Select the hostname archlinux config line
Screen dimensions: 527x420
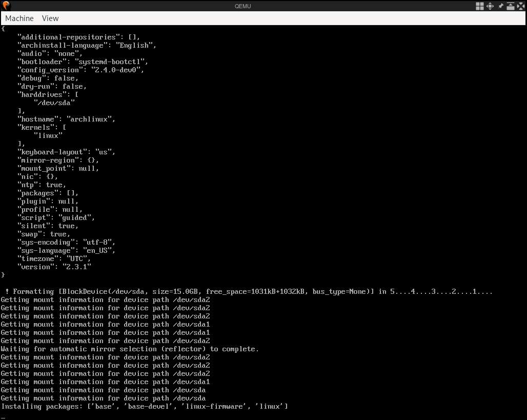[x=66, y=119]
